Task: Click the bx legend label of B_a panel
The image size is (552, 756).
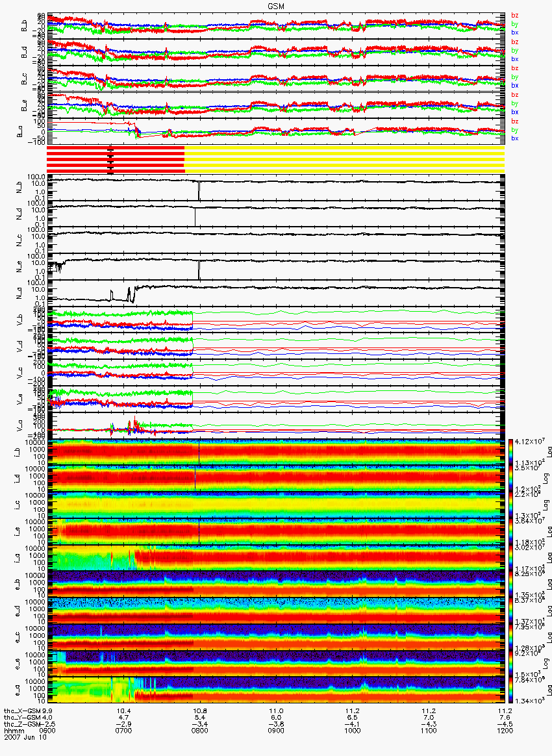Action: (515, 138)
